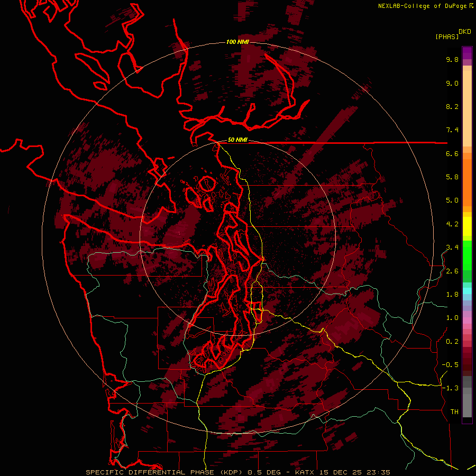
Task: Click the pink segment of color bar
Action: (467, 321)
